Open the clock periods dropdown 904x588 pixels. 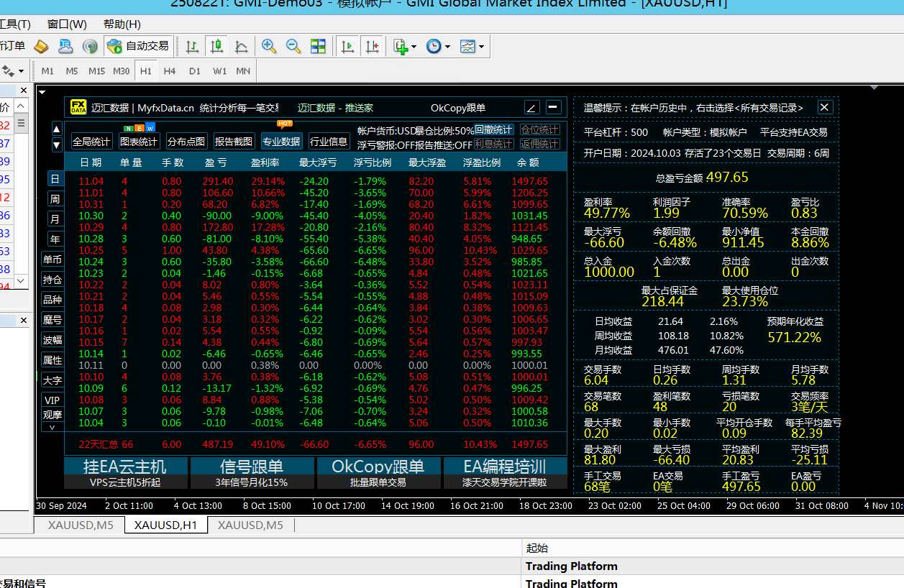coord(438,47)
